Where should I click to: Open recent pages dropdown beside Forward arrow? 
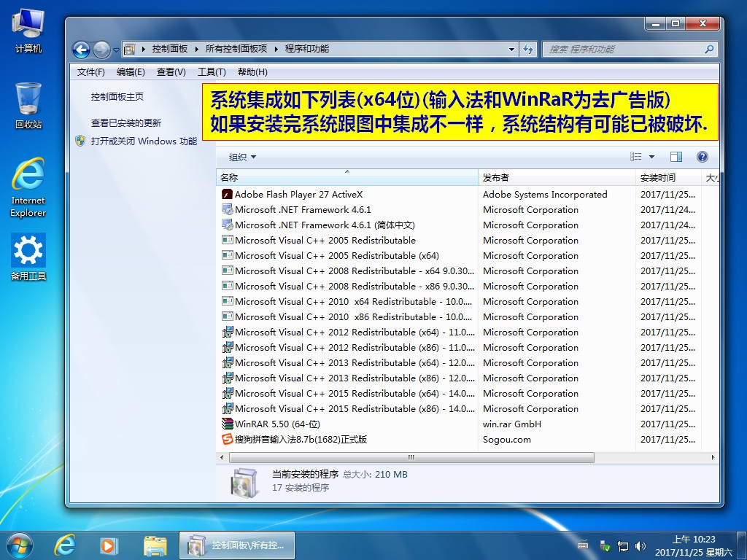tap(116, 50)
